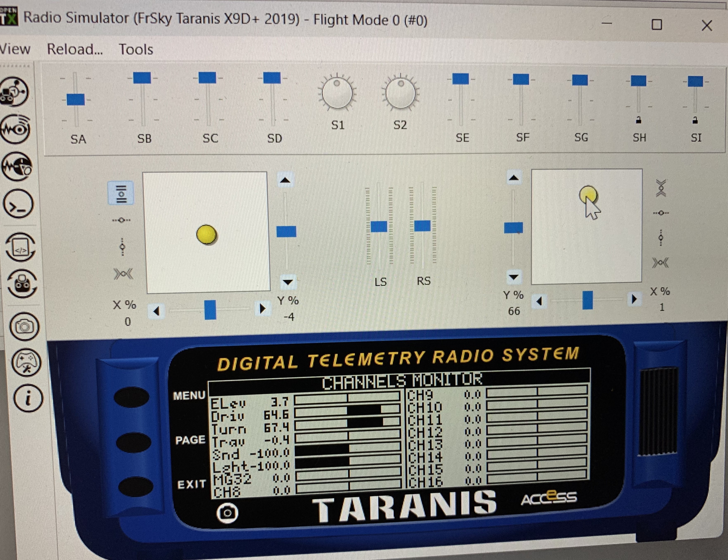This screenshot has height=560, width=728.
Task: Click the SF switch slider handle
Action: 521,79
